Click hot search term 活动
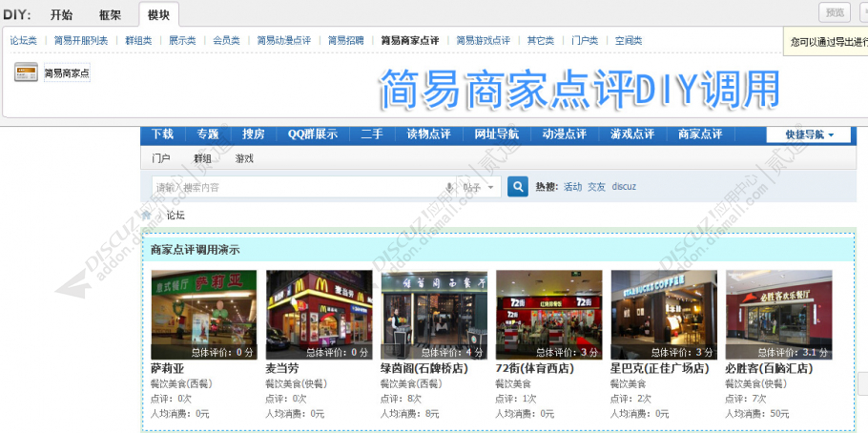The image size is (868, 433). point(573,187)
